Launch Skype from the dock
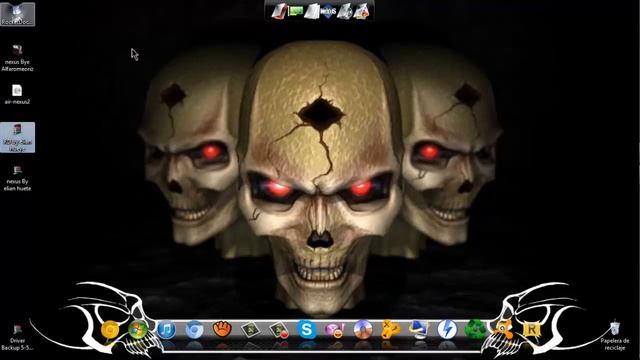Screen dimensions: 640x360 307,329
